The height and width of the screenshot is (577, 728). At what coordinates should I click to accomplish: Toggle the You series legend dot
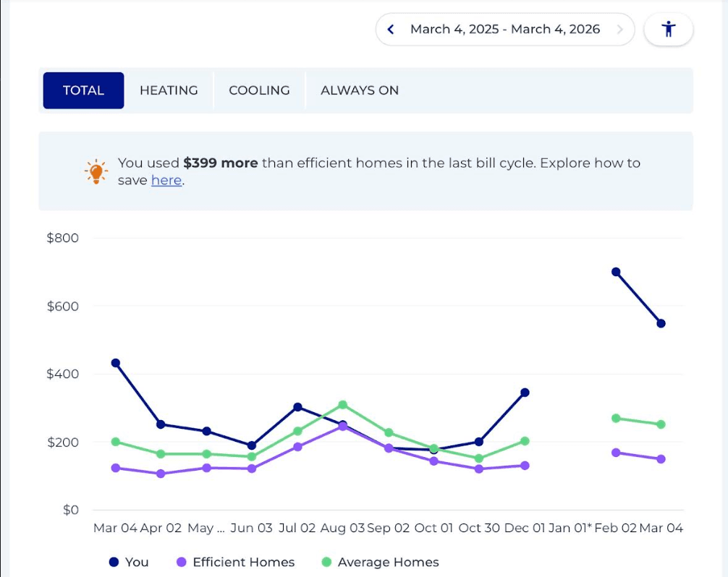click(114, 562)
